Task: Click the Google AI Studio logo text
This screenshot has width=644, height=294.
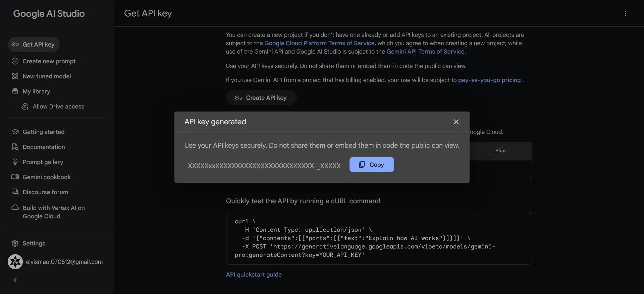Action: [x=49, y=14]
